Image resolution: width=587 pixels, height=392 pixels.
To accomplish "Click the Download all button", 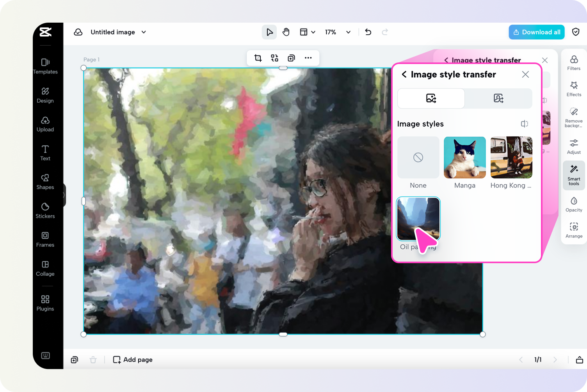I will pyautogui.click(x=536, y=32).
